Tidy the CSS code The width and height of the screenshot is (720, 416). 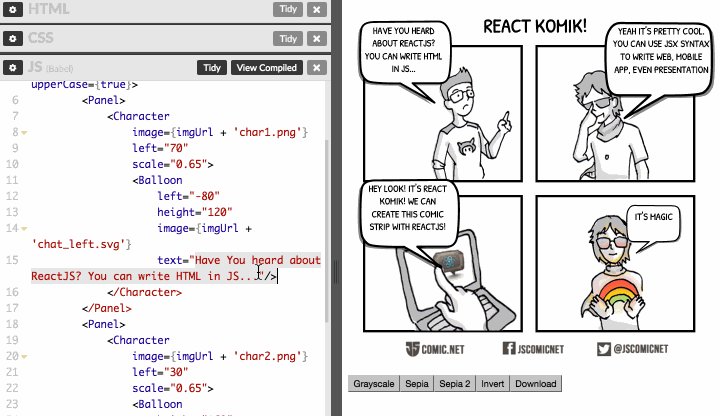288,39
